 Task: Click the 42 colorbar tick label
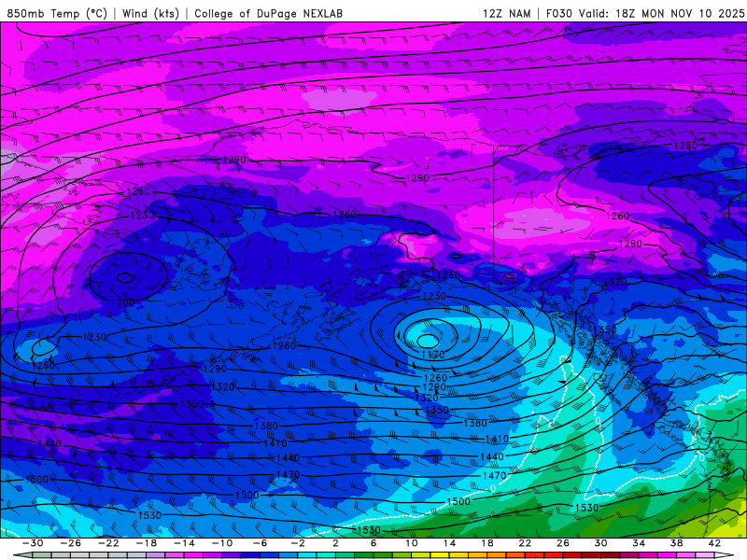tap(714, 543)
